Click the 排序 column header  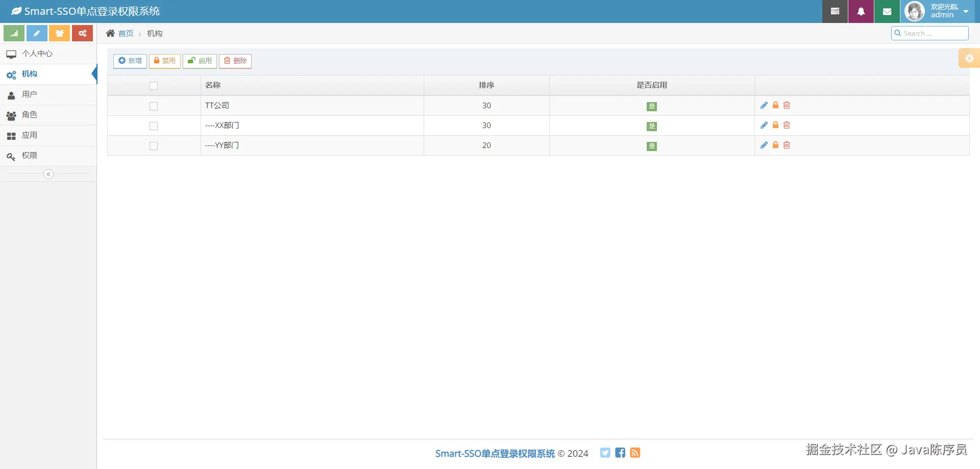(x=486, y=85)
